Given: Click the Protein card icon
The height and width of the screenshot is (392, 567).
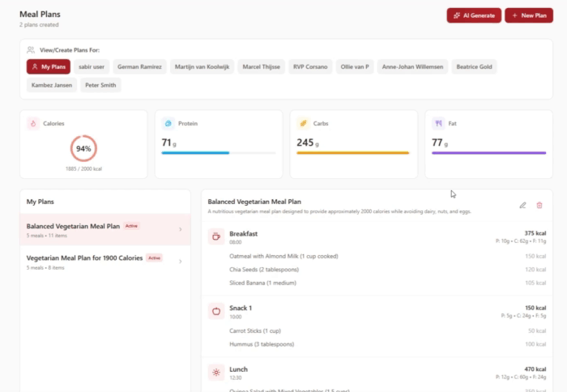Looking at the screenshot, I should click(x=168, y=124).
